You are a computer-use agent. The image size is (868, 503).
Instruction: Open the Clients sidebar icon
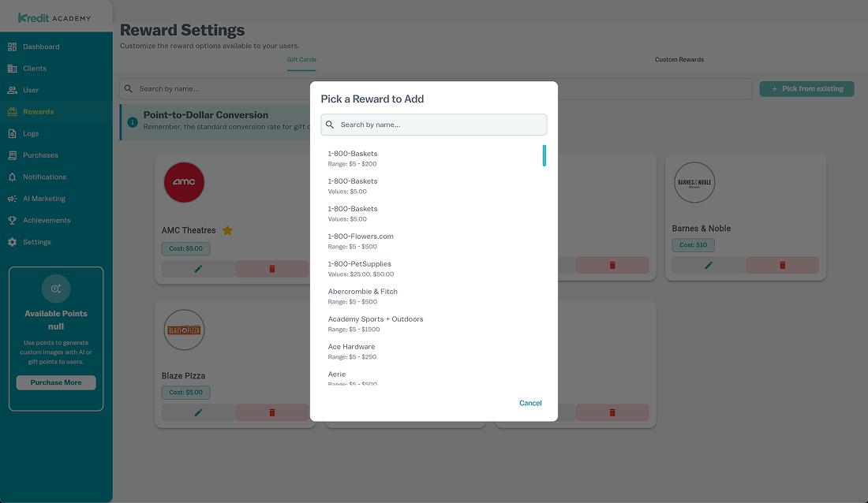(12, 69)
